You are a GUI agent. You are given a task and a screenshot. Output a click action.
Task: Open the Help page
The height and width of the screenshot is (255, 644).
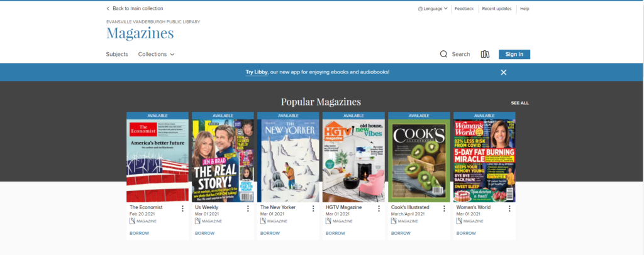[x=525, y=9]
